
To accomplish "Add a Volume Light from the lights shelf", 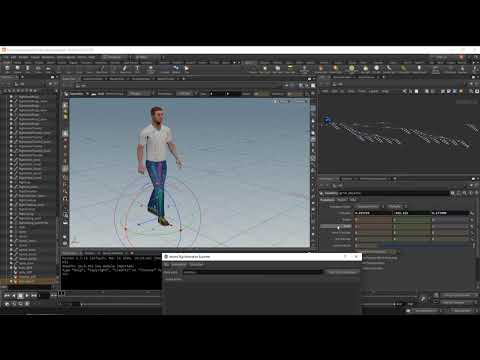I will pos(321,69).
